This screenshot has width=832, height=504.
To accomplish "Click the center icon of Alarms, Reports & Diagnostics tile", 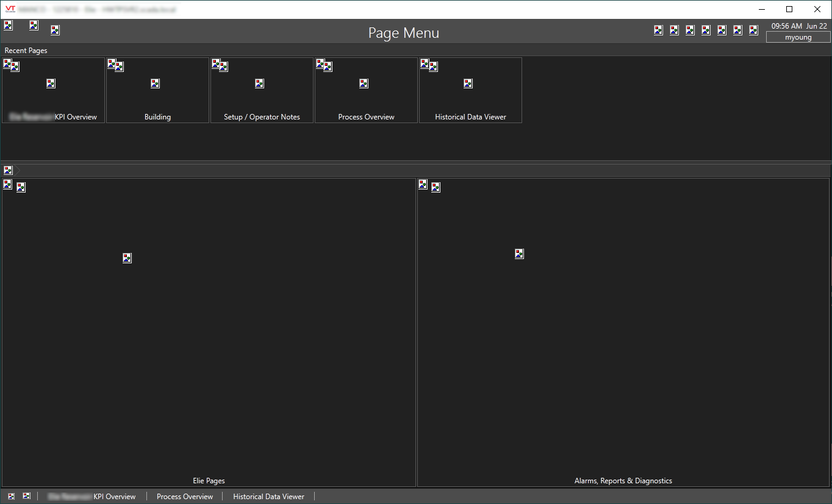I will (x=519, y=254).
